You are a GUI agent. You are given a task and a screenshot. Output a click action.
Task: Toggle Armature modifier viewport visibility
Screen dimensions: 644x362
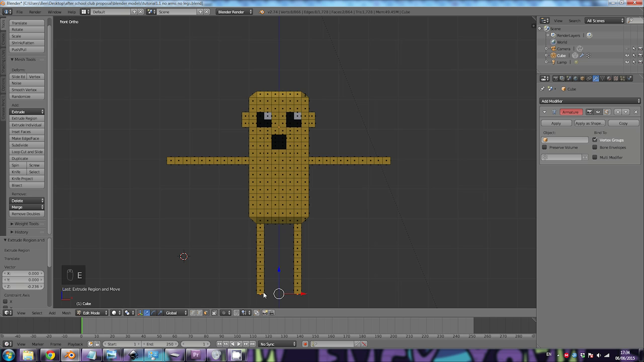pyautogui.click(x=598, y=112)
